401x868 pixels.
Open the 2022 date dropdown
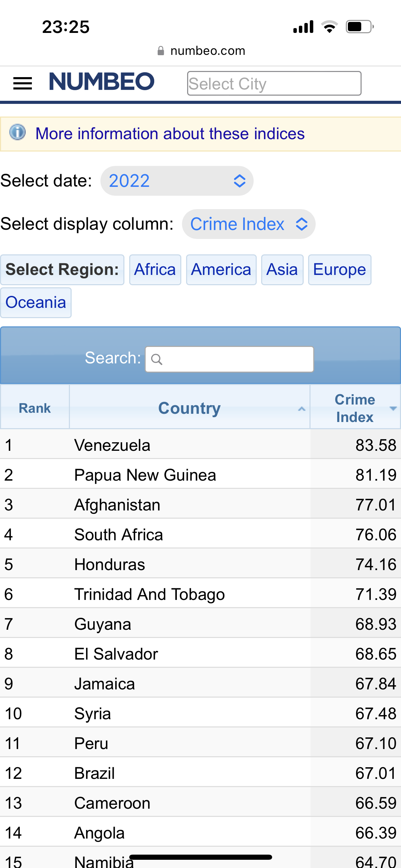[x=177, y=181]
